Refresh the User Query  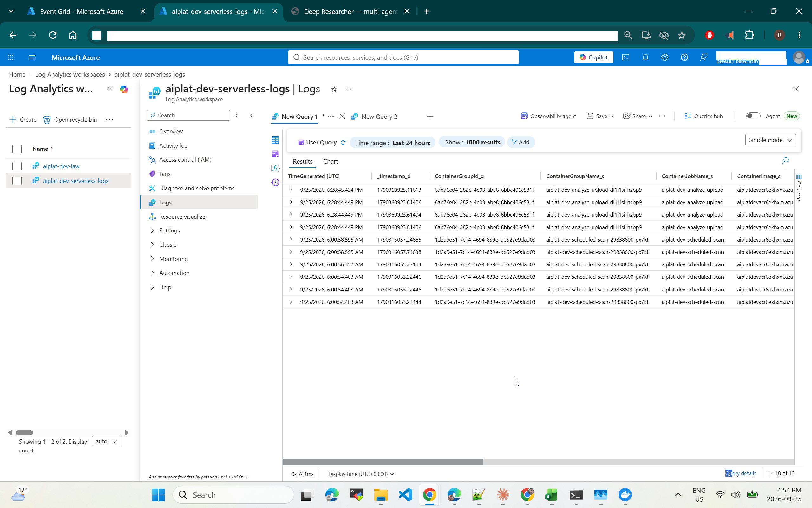(343, 143)
